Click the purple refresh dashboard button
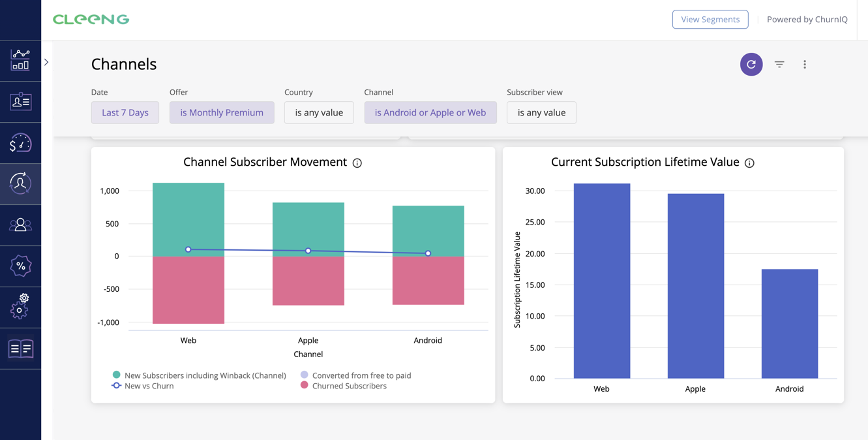This screenshot has height=440, width=868. click(x=751, y=65)
